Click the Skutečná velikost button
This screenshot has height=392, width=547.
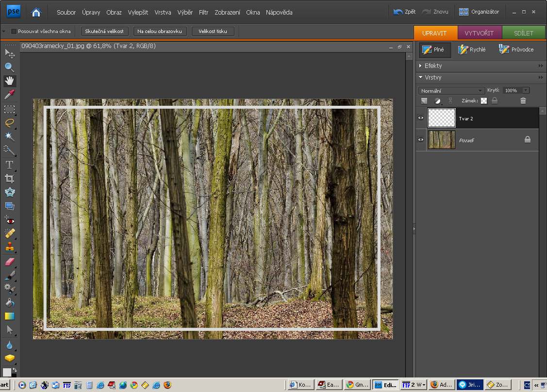[x=104, y=31]
